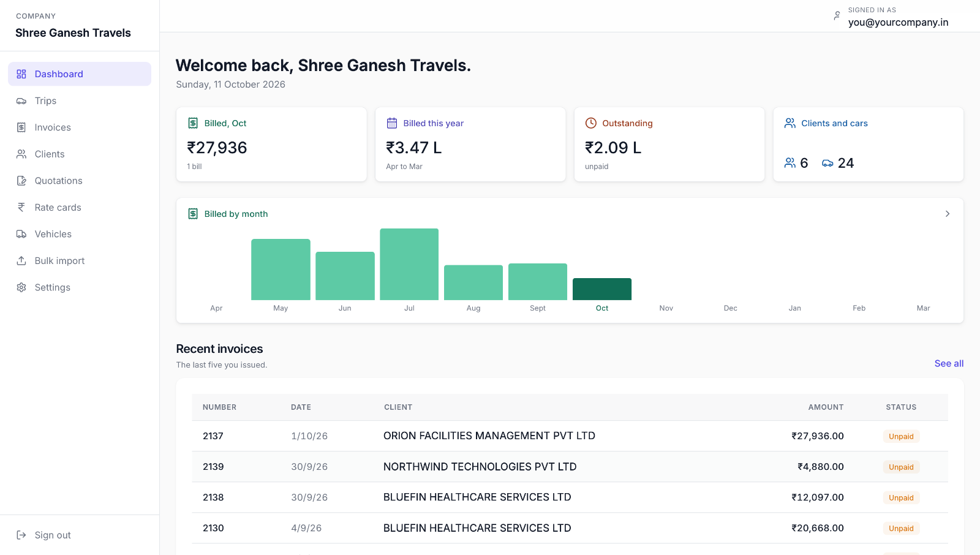Click the Vehicles truck icon in sidebar
The width and height of the screenshot is (980, 555).
(x=21, y=234)
